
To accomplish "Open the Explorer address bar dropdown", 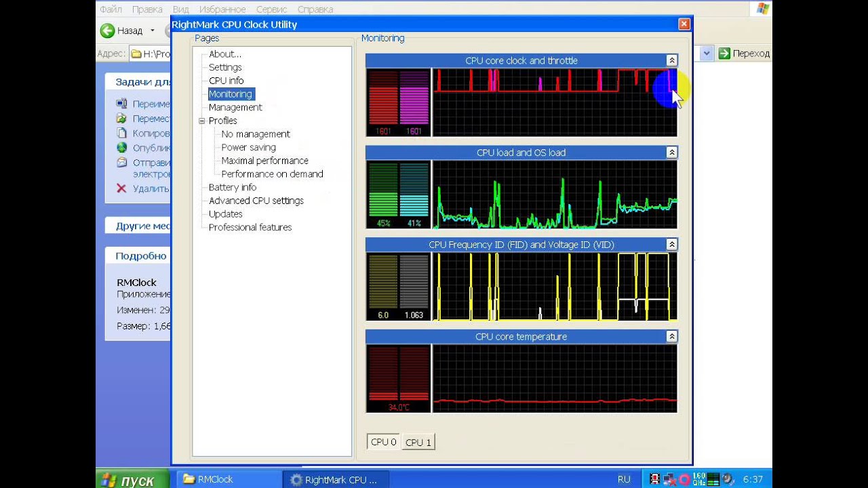I will [707, 54].
